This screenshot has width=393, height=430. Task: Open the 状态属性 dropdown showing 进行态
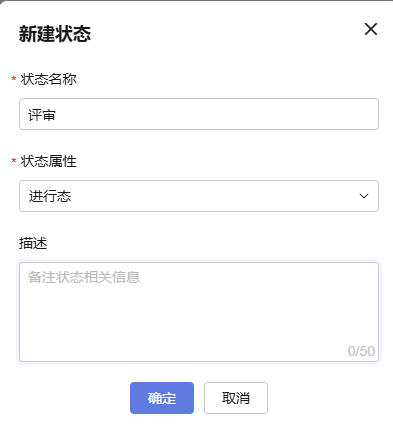coord(199,196)
